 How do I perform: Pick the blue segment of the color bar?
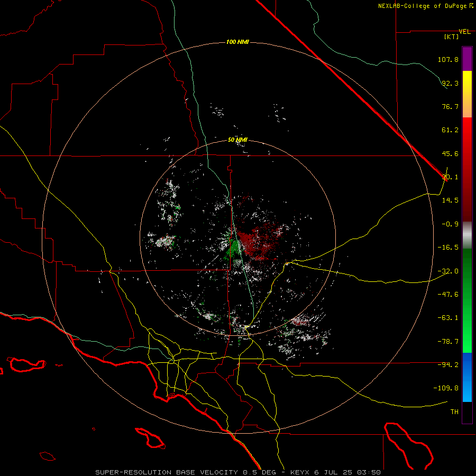(x=467, y=377)
